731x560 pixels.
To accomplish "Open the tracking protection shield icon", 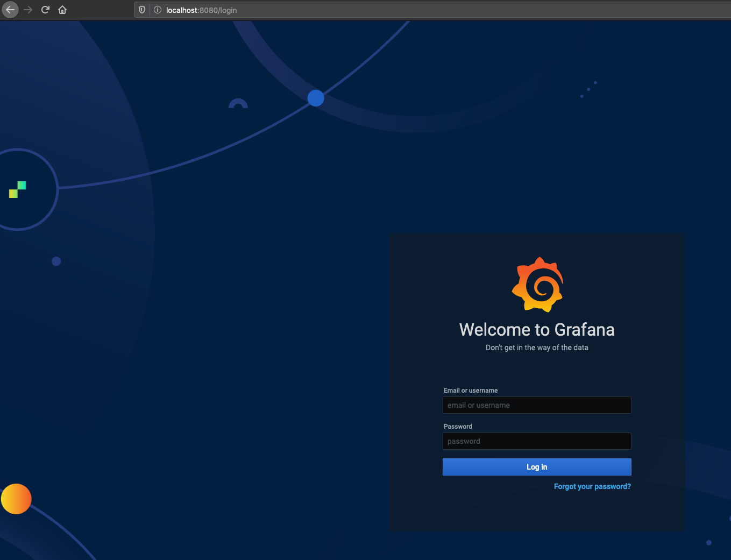I will (x=142, y=10).
